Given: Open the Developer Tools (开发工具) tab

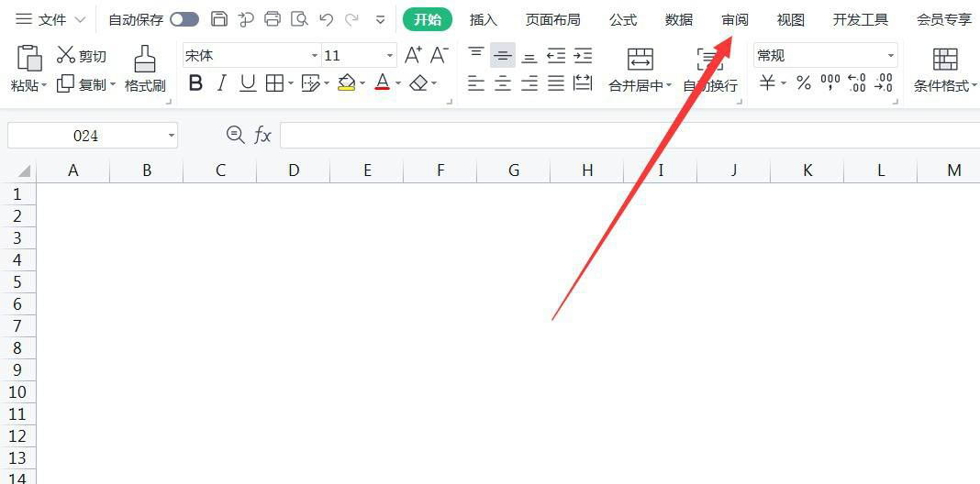Looking at the screenshot, I should (x=861, y=19).
